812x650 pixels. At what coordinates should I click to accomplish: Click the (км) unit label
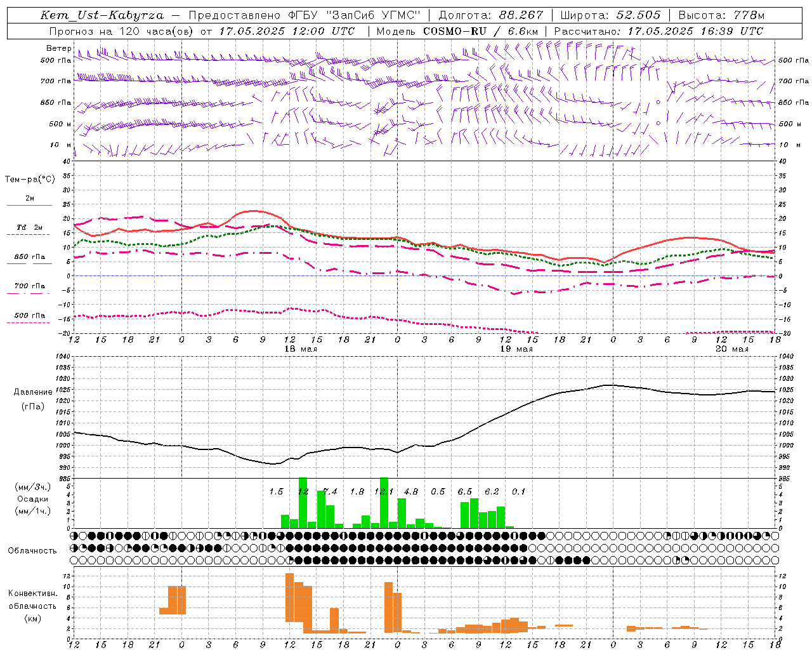[x=34, y=618]
